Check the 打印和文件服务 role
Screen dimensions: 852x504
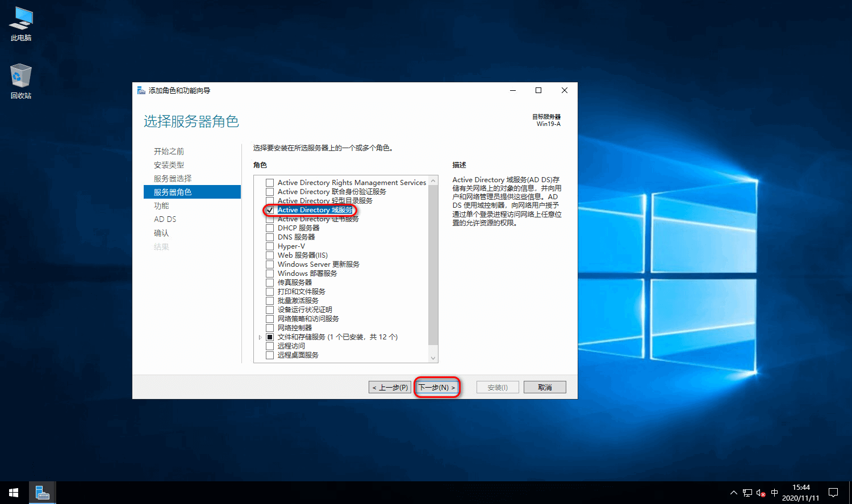coord(270,292)
